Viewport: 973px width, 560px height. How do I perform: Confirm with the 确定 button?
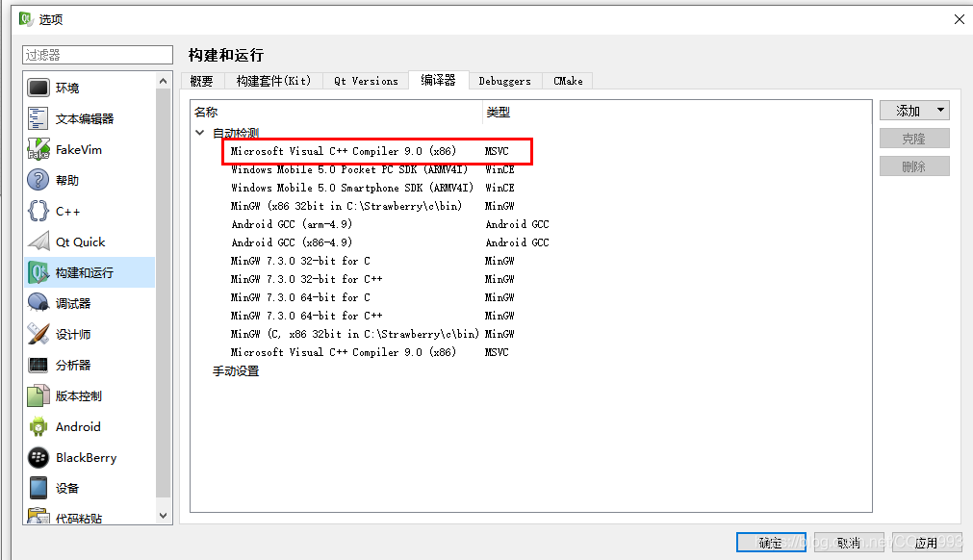(x=771, y=542)
